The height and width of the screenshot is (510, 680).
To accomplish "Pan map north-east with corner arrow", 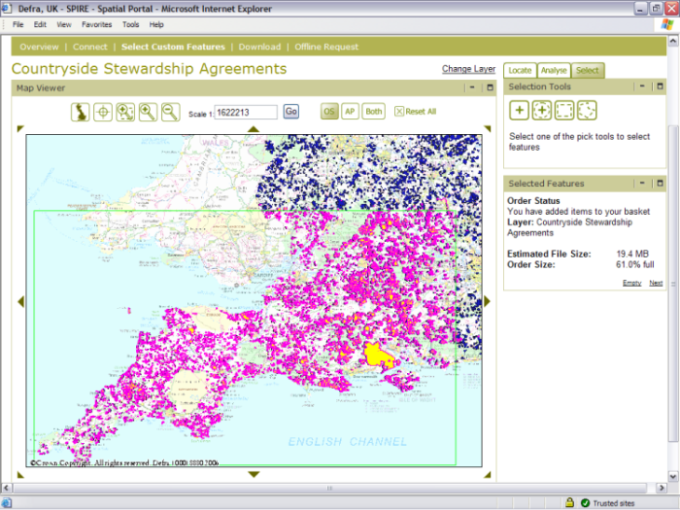I will coord(487,128).
